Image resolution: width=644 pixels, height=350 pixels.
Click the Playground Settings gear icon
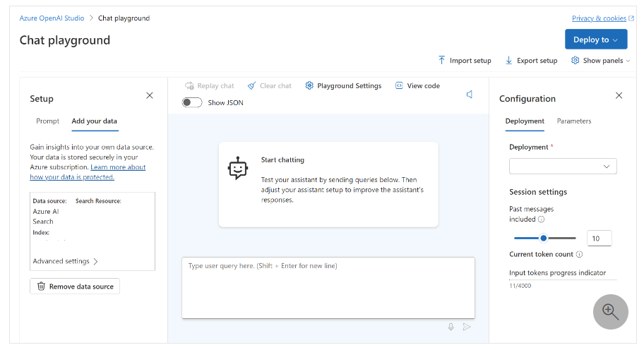[x=309, y=85]
